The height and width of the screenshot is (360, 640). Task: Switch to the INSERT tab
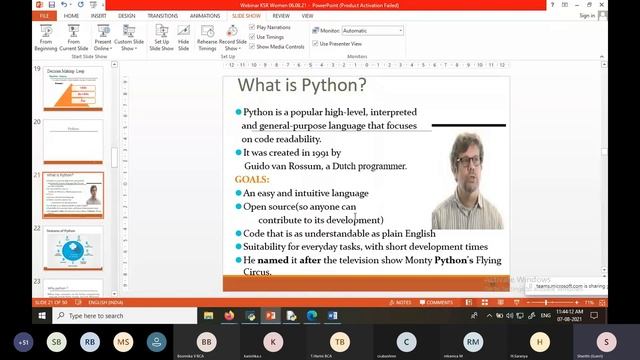(x=98, y=16)
